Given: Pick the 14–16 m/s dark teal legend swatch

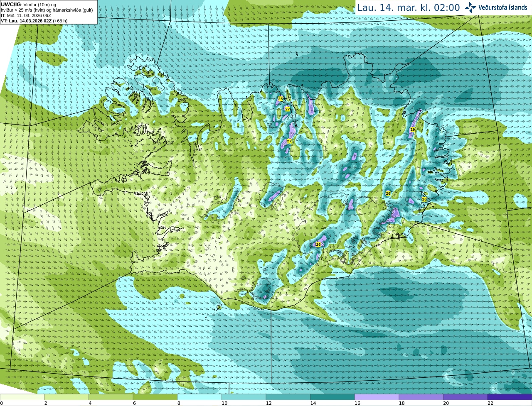Looking at the screenshot, I should pyautogui.click(x=332, y=397).
